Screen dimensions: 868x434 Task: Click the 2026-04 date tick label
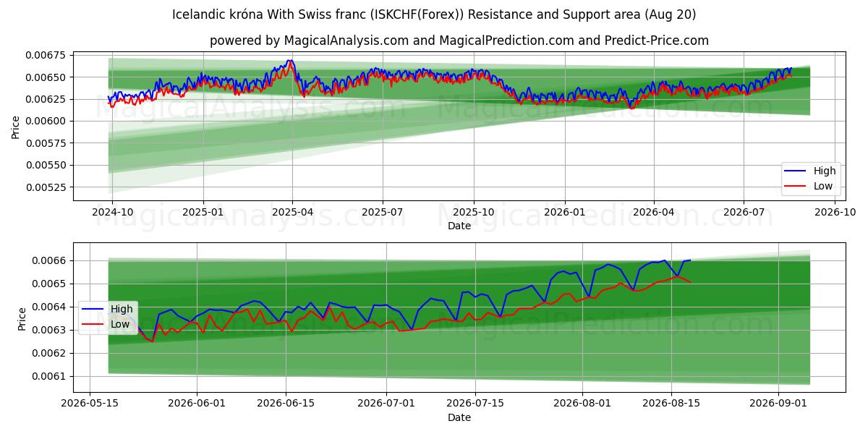point(654,213)
